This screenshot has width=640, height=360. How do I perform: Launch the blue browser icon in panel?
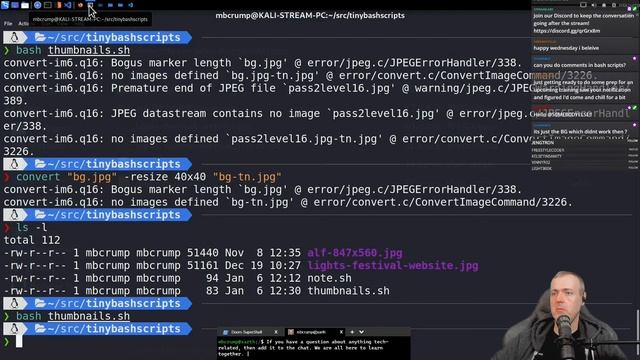pyautogui.click(x=38, y=5)
